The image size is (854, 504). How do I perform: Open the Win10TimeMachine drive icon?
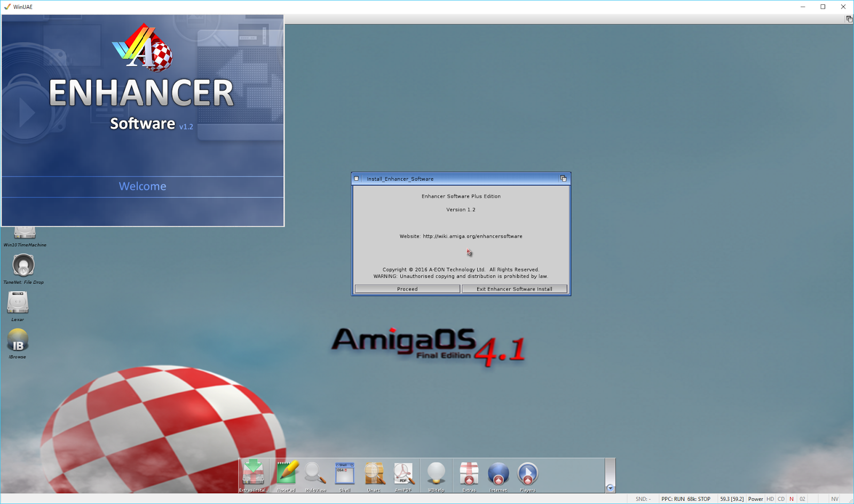tap(25, 237)
